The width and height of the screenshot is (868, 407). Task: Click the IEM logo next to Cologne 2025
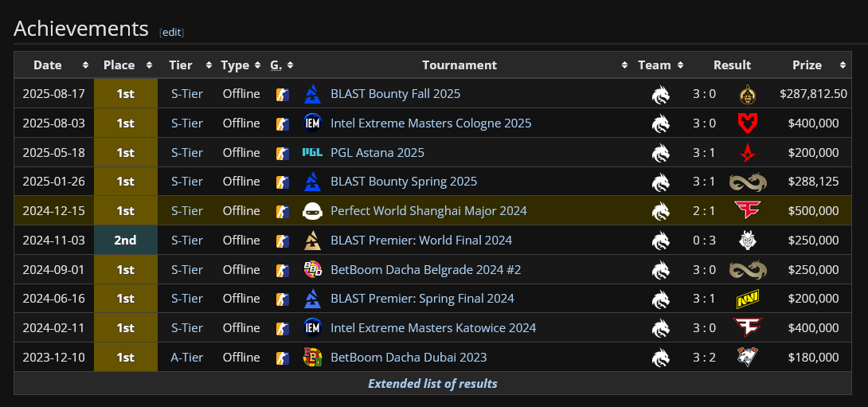[x=312, y=123]
